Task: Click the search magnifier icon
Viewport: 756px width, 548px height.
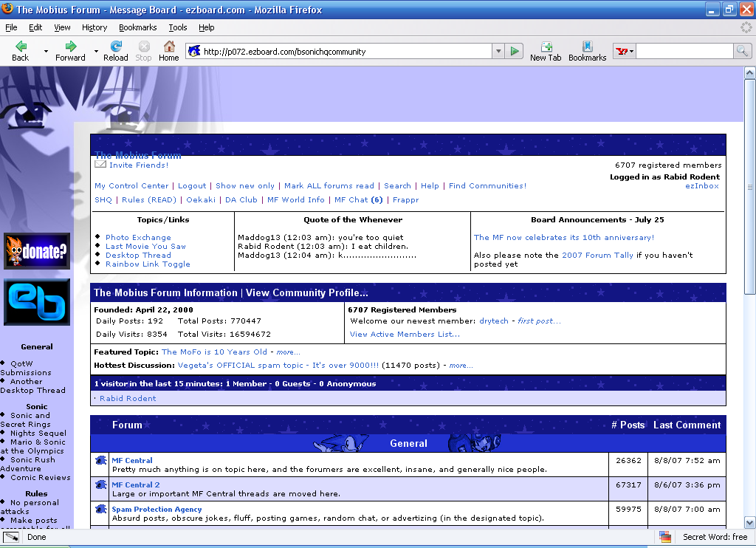Action: pyautogui.click(x=742, y=51)
